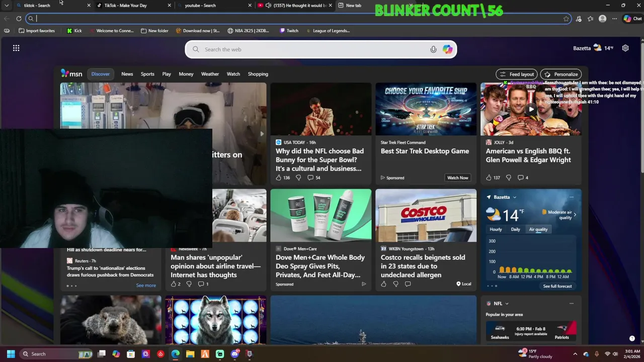Click Watch Now on Star Trek ad
Viewport: 644px width, 362px height.
pos(457,177)
